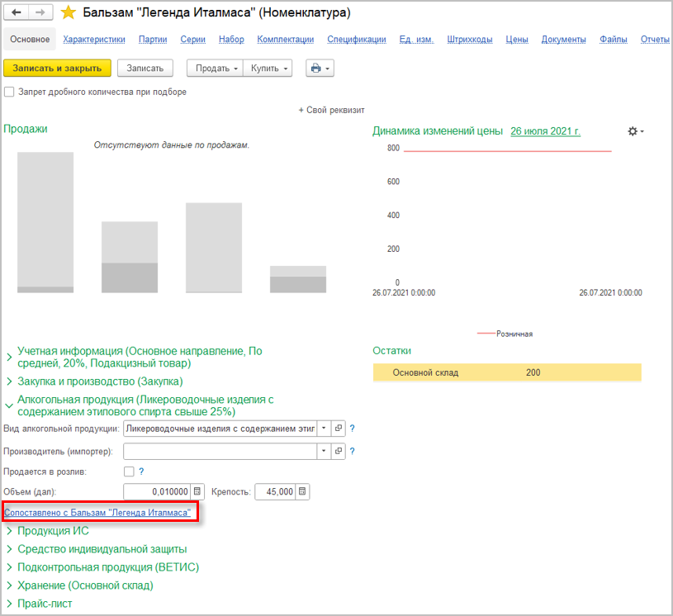Open calculator for Крепость field
The width and height of the screenshot is (673, 616).
tap(302, 492)
